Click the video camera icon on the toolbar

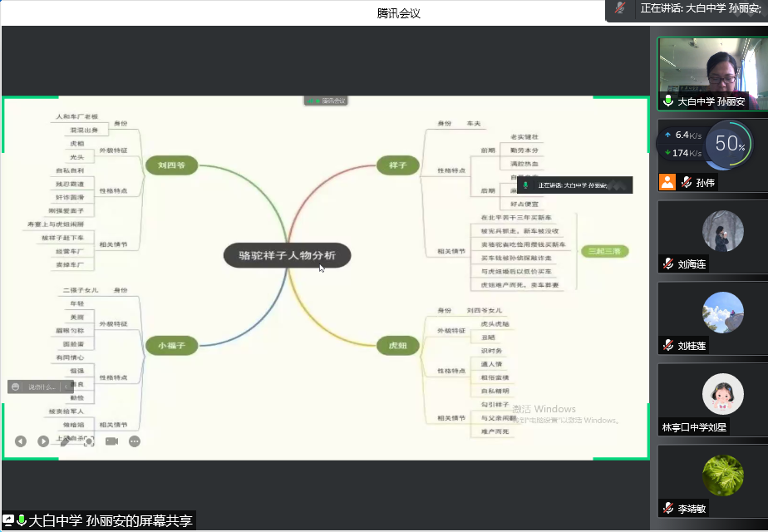point(111,441)
